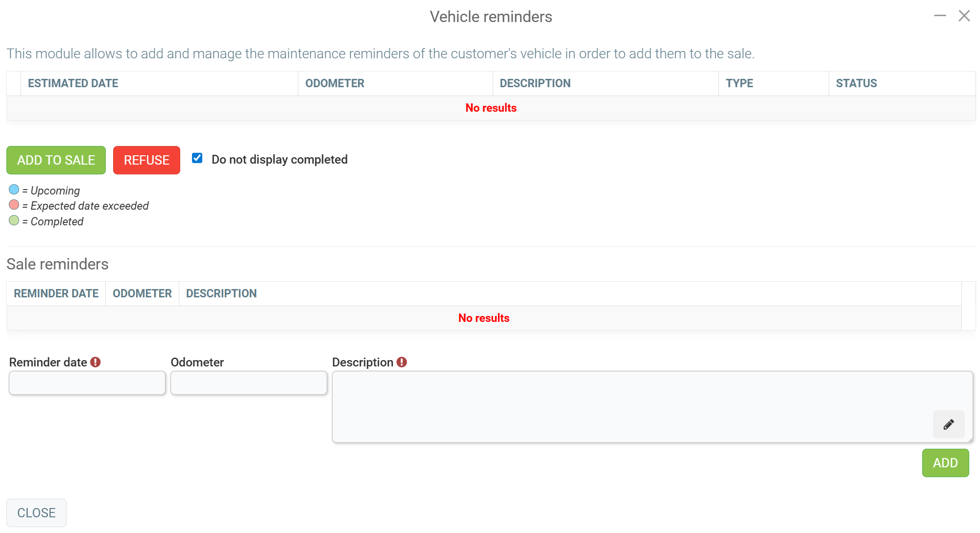The width and height of the screenshot is (980, 533).
Task: Click the Description required warning icon
Action: 402,362
